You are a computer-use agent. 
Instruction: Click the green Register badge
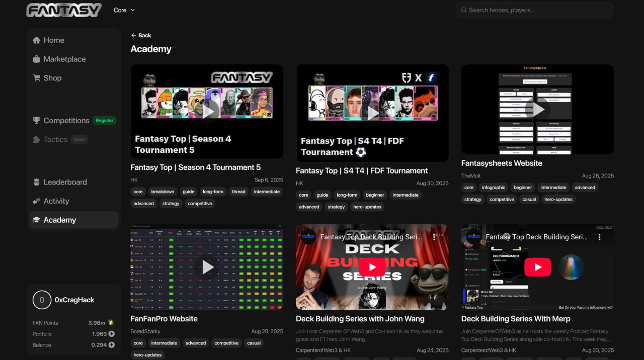point(105,121)
